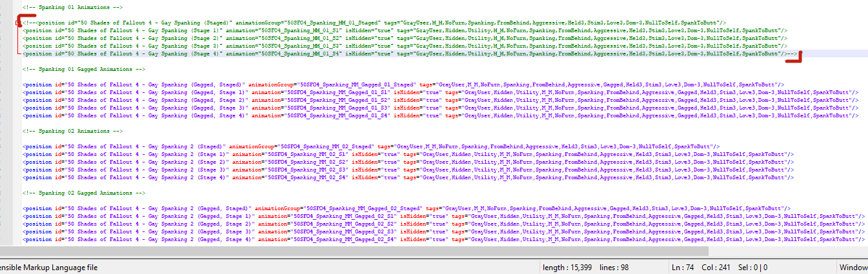Click the animation value "50SFO4_Spanking_MM_Gagged_02_S1"
This screenshot has height=274, width=868.
coord(345,216)
